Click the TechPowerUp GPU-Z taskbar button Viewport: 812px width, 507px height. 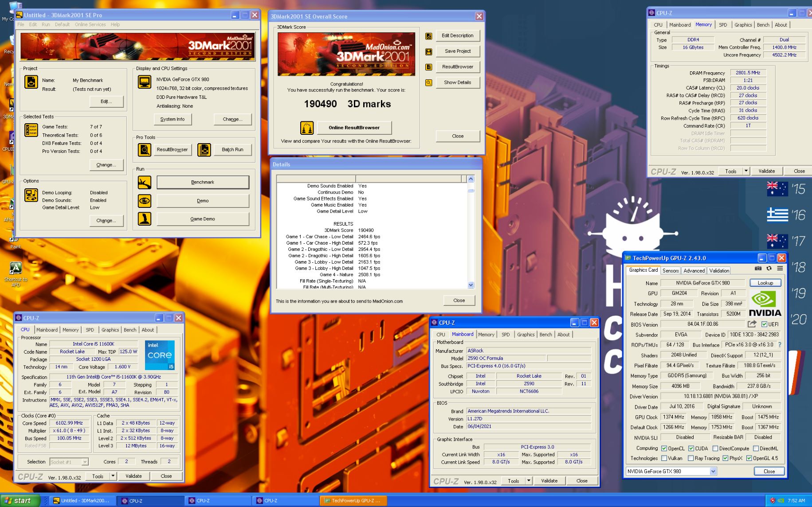pyautogui.click(x=353, y=501)
